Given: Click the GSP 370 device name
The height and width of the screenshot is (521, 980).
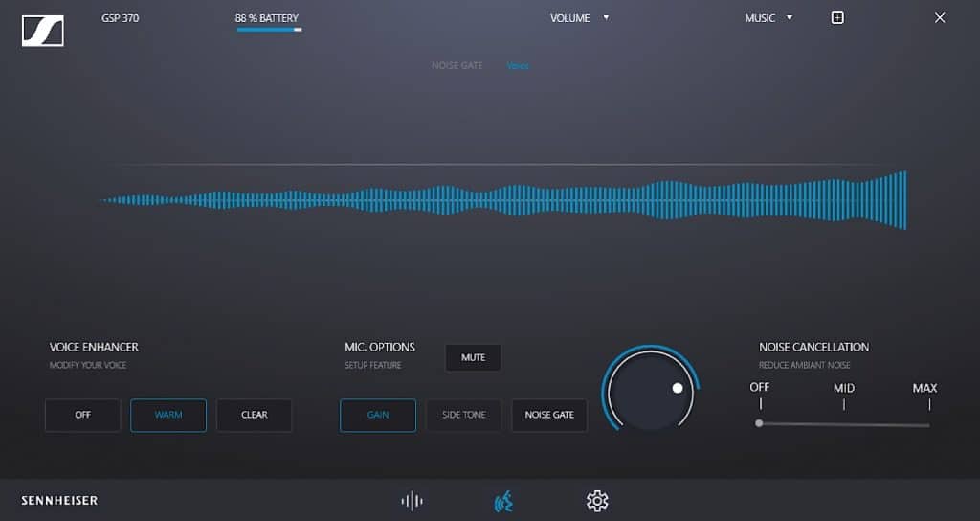Looking at the screenshot, I should [x=120, y=18].
